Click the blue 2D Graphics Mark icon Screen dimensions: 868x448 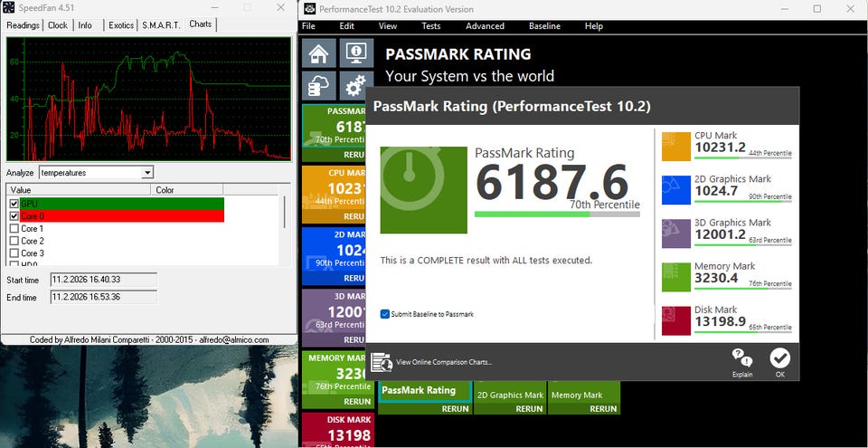[676, 190]
